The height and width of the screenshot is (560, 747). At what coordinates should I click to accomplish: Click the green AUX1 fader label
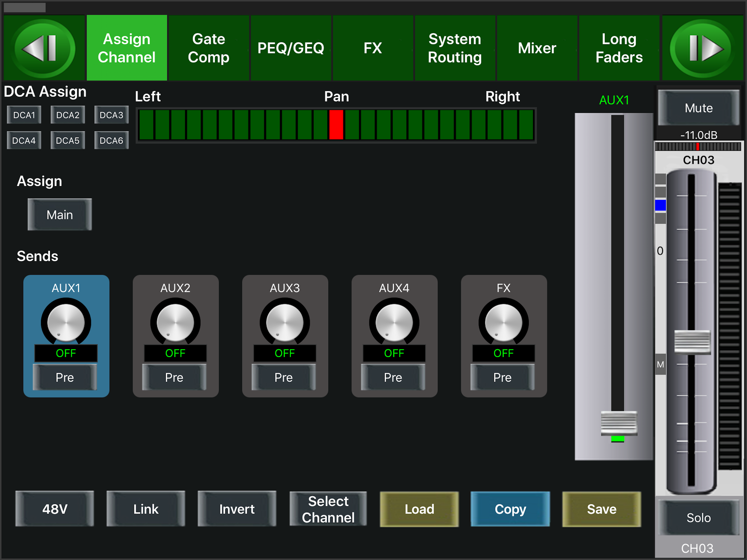coord(614,100)
